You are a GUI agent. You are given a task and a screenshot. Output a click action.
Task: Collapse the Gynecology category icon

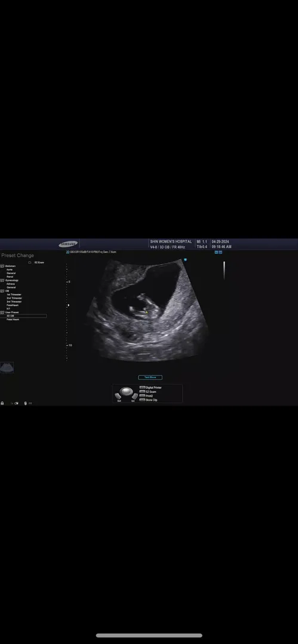point(2,280)
